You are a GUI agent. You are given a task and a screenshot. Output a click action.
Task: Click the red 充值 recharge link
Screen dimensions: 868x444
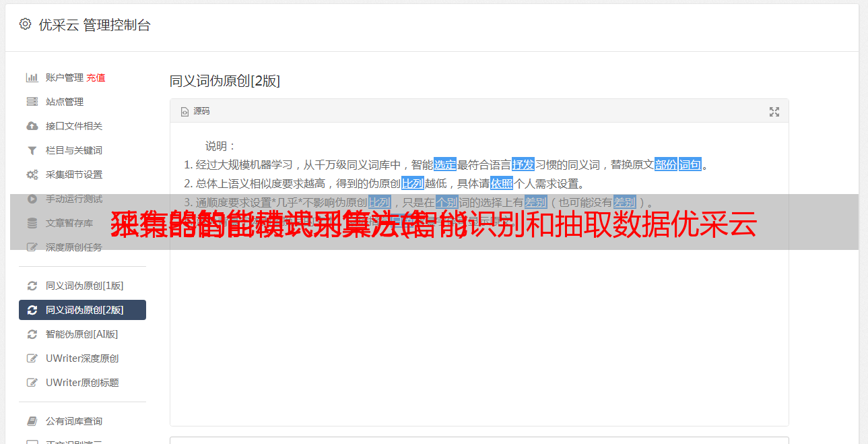96,77
